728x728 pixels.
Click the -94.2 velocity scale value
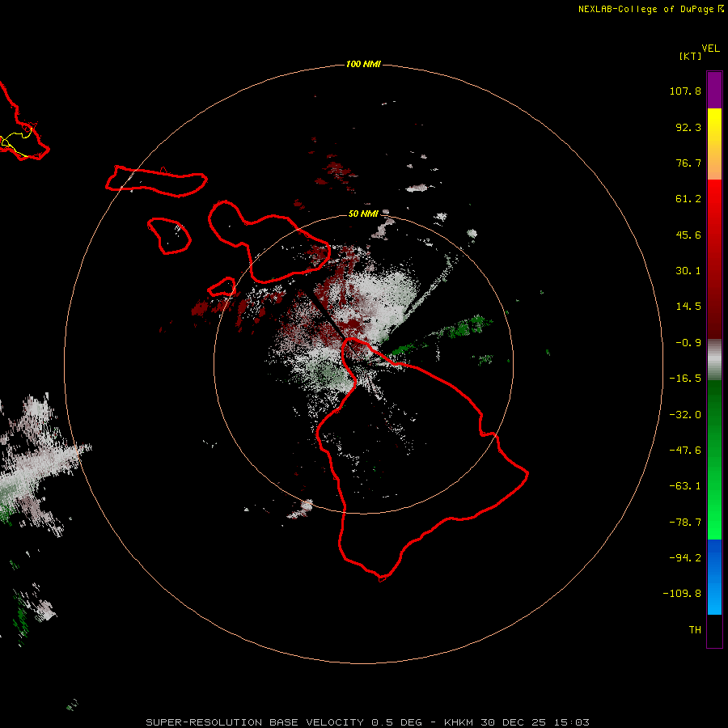click(x=685, y=557)
